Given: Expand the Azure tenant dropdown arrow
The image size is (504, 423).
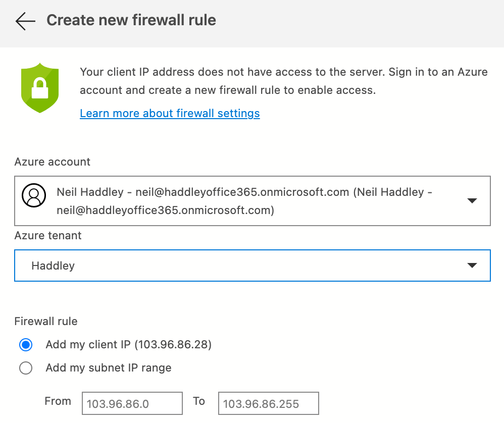Looking at the screenshot, I should pos(472,266).
